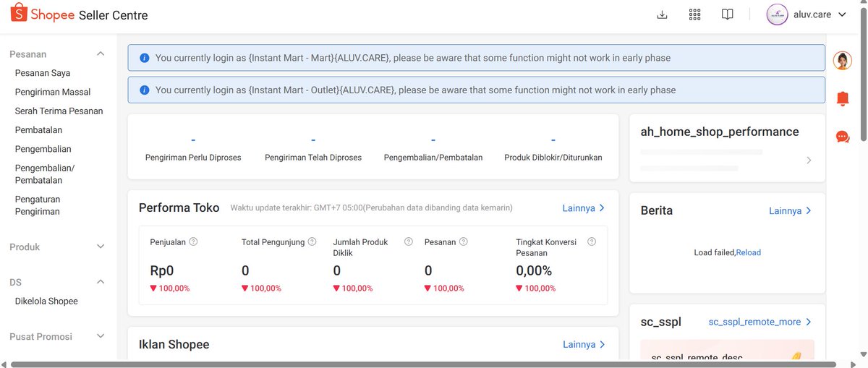Open Lainnya link in Berita panel
The image size is (868, 368).
pyautogui.click(x=791, y=211)
